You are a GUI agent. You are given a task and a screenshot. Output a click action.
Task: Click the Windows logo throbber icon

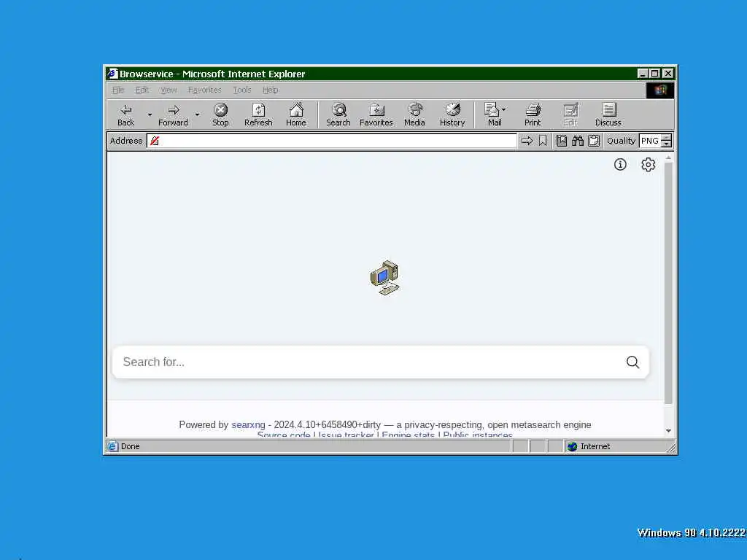(x=659, y=90)
